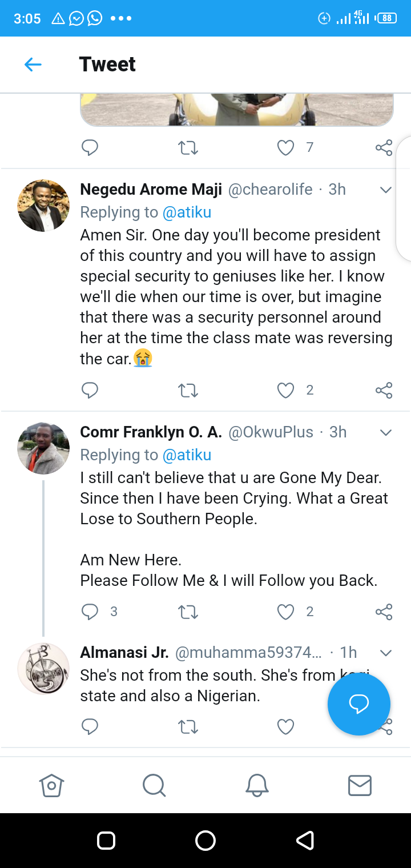Screen dimensions: 411x868
Task: Reply to Negedu Arome Maji's tweet
Action: tap(90, 391)
